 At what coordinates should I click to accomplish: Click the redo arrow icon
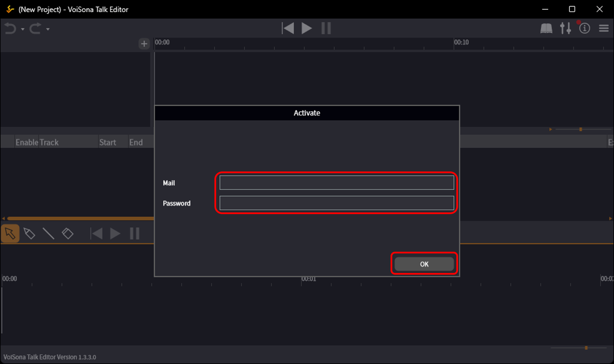pos(35,29)
